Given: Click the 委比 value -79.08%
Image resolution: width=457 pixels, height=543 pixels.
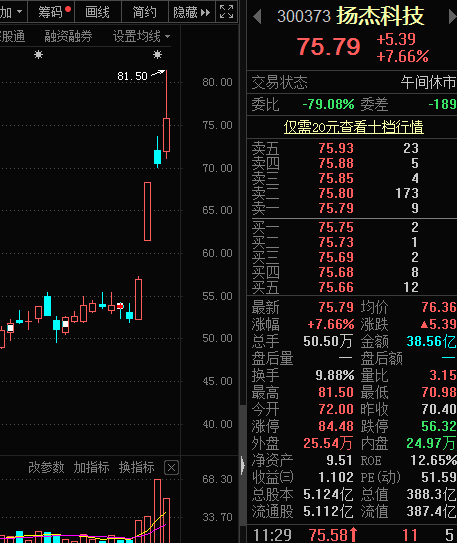Looking at the screenshot, I should coord(328,104).
